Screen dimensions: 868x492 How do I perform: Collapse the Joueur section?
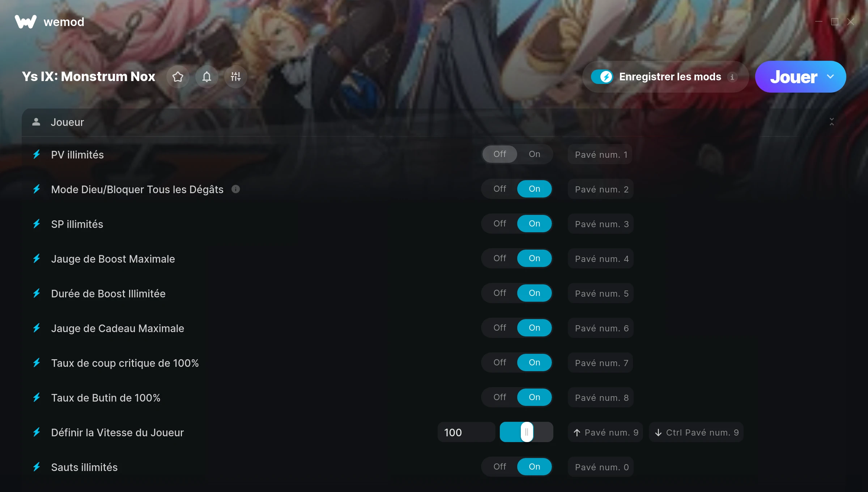tap(832, 122)
